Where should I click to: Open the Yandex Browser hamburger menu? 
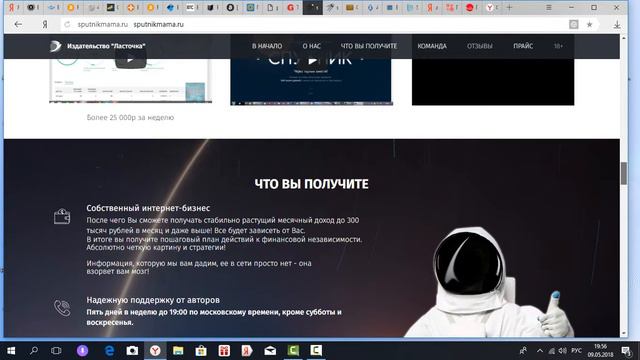tap(549, 7)
